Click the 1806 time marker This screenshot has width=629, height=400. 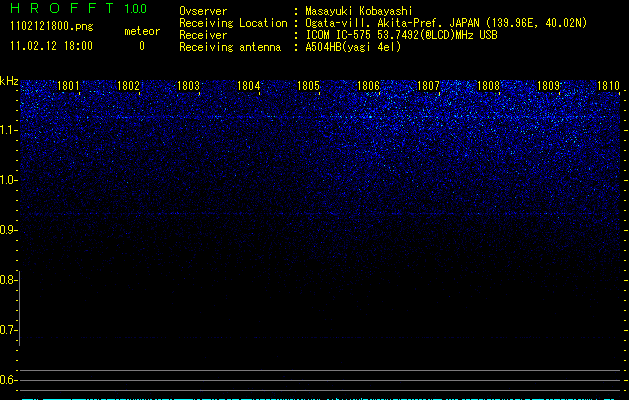(368, 86)
